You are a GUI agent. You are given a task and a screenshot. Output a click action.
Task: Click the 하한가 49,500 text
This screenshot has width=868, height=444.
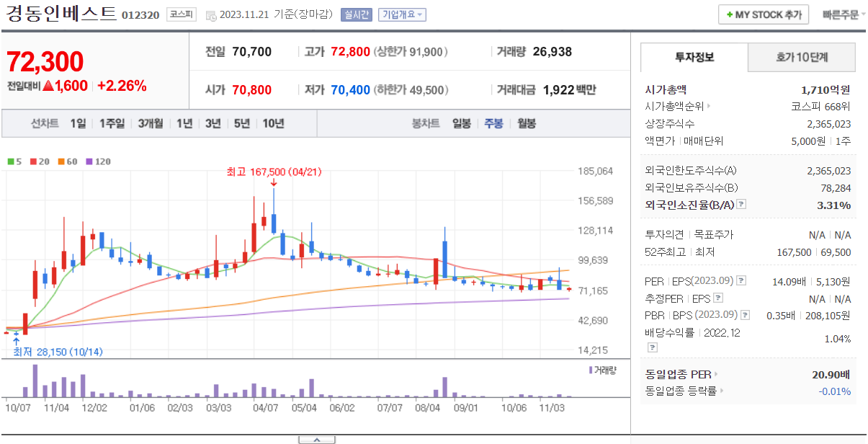coord(411,90)
